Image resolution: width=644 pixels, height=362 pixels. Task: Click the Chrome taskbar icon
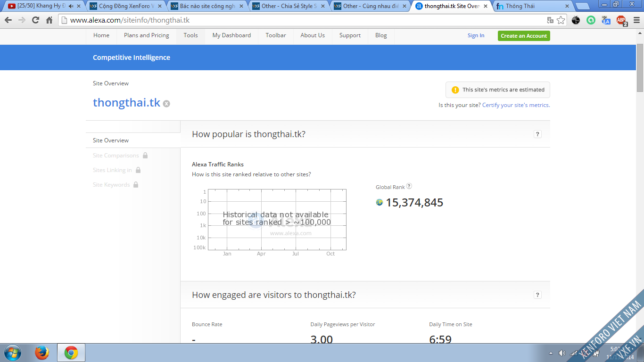(71, 353)
